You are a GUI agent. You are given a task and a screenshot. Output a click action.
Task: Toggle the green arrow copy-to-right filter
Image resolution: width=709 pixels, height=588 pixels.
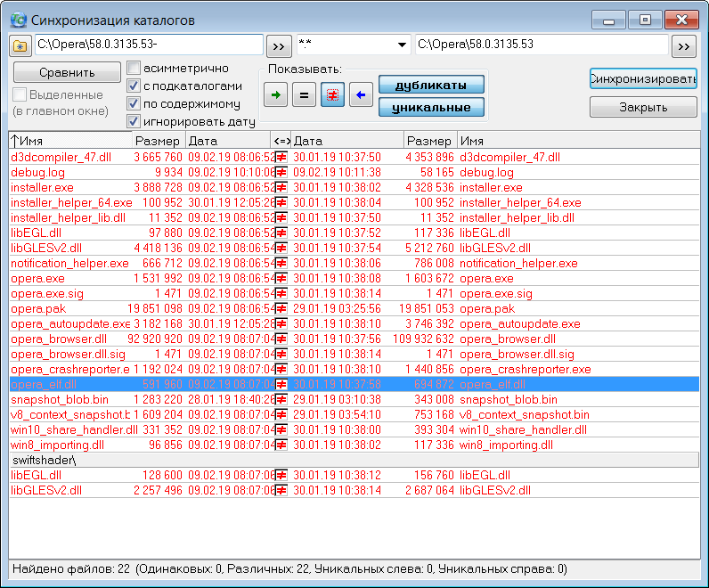pos(275,95)
